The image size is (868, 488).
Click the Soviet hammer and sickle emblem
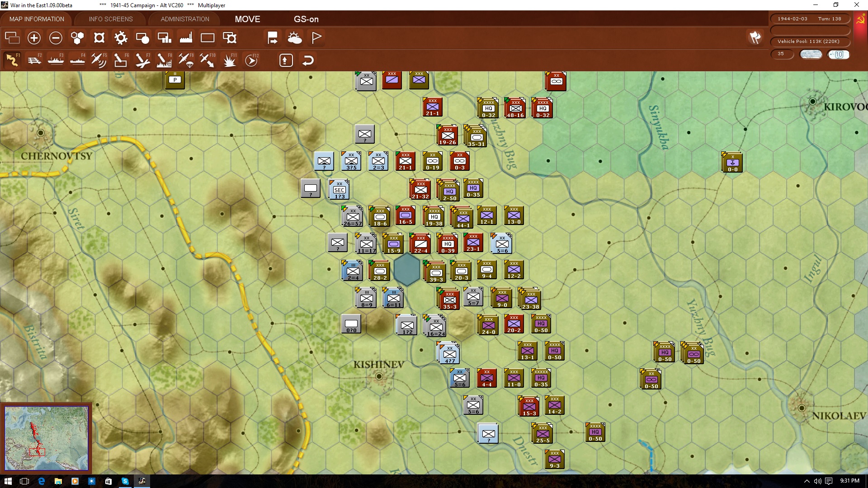tap(860, 19)
